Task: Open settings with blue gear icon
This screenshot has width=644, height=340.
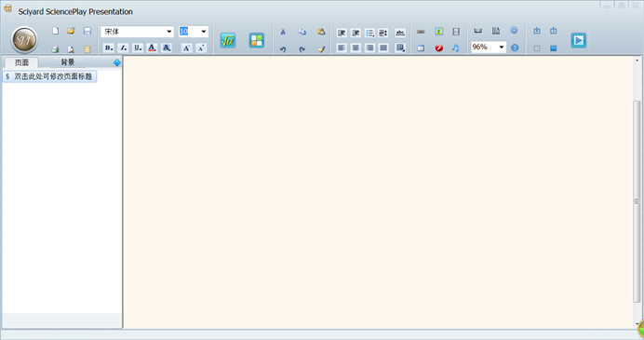Action: [x=515, y=31]
